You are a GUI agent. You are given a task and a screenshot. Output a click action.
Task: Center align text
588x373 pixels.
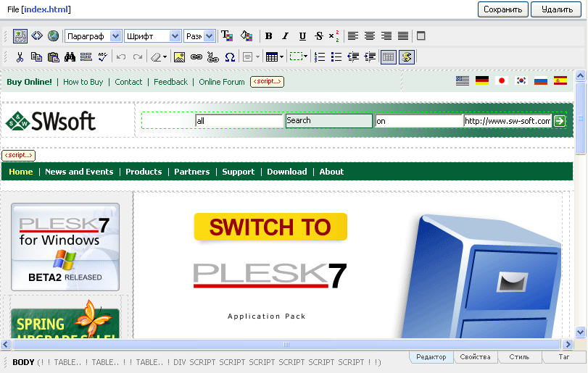369,36
